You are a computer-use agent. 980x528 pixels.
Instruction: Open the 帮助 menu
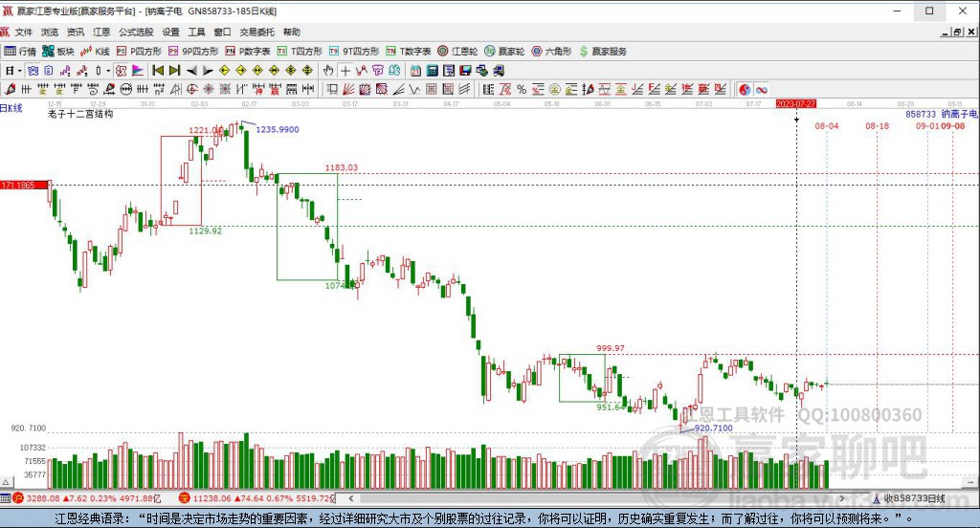tap(291, 32)
